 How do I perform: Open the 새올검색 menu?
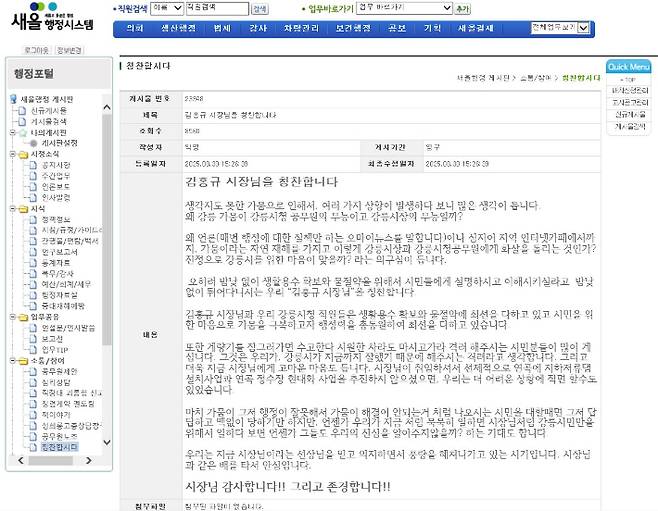coord(475,28)
